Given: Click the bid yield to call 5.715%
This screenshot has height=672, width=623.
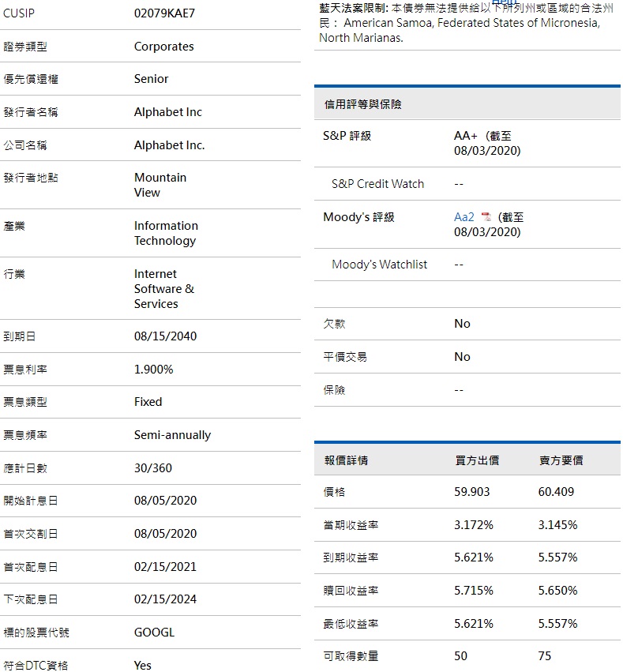Looking at the screenshot, I should [474, 591].
